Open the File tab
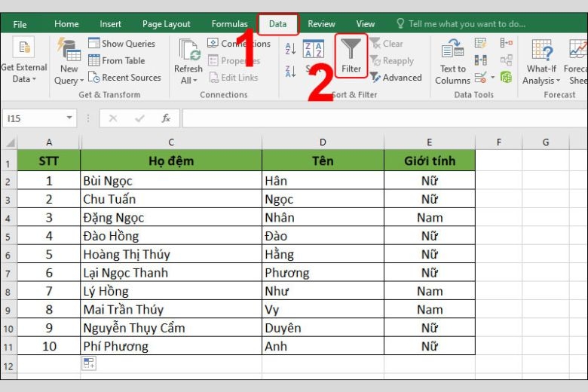The width and height of the screenshot is (588, 392). click(x=20, y=24)
